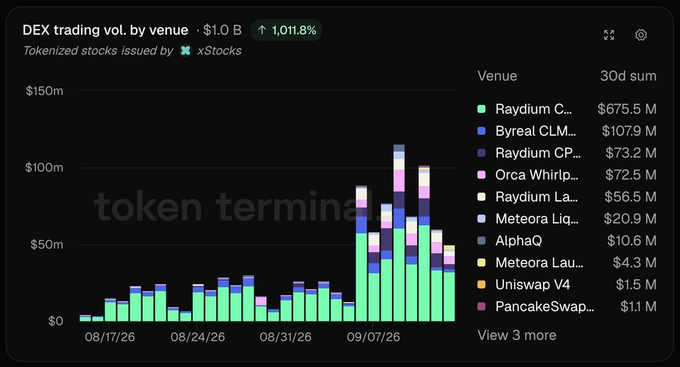Click the Raydium C... green color swatch
The width and height of the screenshot is (680, 367).
(481, 109)
